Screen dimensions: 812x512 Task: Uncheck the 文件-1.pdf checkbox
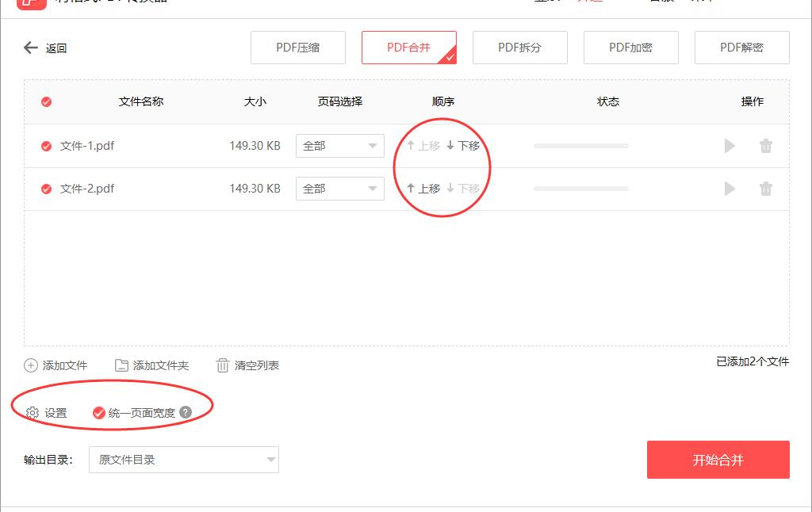[x=46, y=146]
